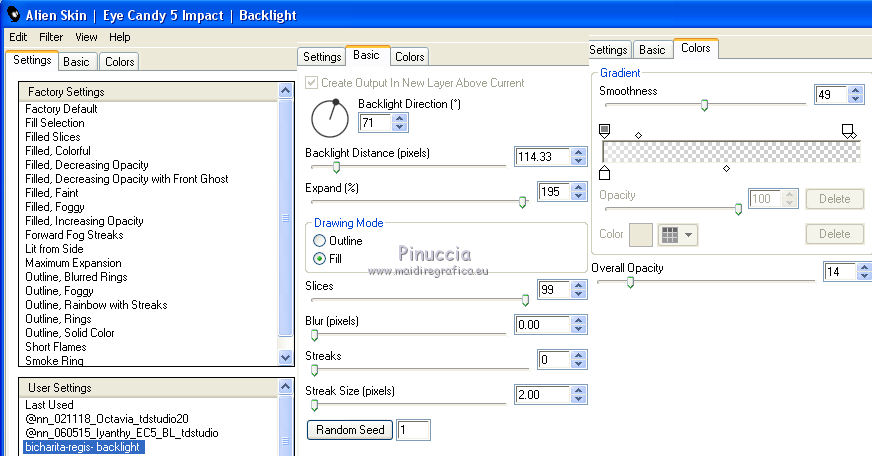The image size is (872, 456).
Task: Select bicharita-regis- backlight user setting
Action: [x=83, y=447]
